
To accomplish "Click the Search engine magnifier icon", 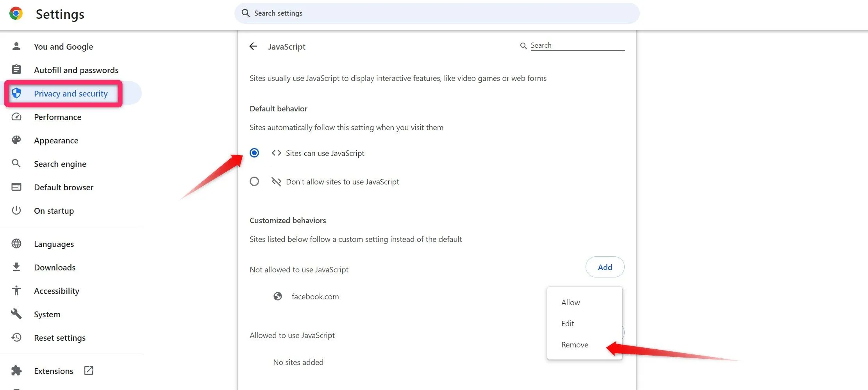I will click(16, 163).
